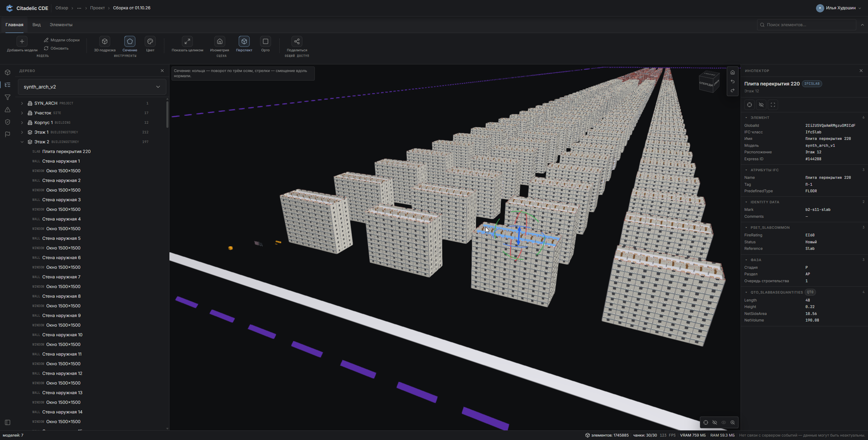Open the synth_arch_v2 model dropdown
The width and height of the screenshot is (868, 440).
(92, 87)
